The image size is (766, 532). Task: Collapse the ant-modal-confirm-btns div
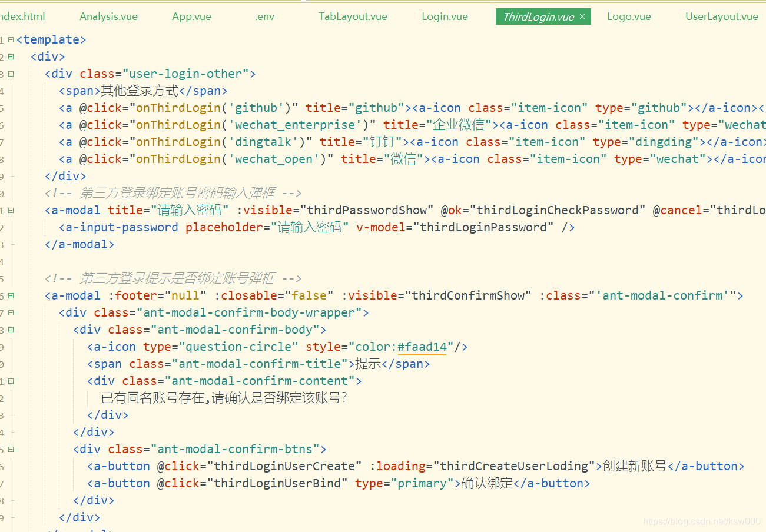click(11, 450)
